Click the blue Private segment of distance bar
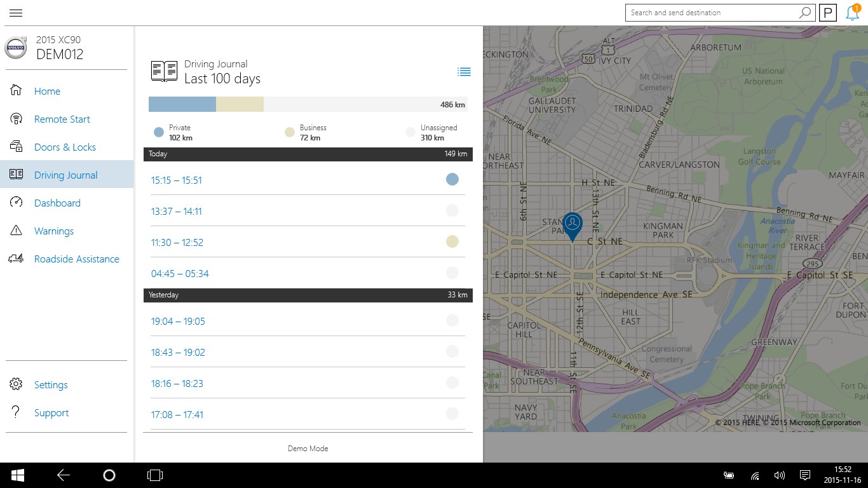The width and height of the screenshot is (868, 488). (182, 104)
